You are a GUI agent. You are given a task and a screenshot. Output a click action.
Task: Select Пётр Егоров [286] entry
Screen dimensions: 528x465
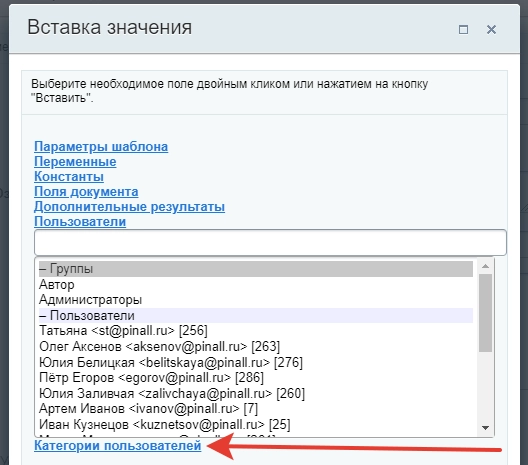click(256, 377)
